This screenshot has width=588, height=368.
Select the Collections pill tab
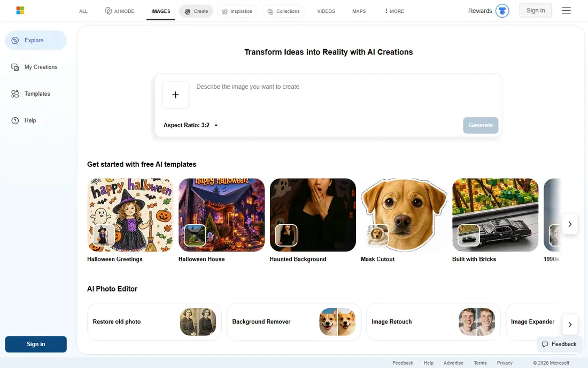click(283, 11)
